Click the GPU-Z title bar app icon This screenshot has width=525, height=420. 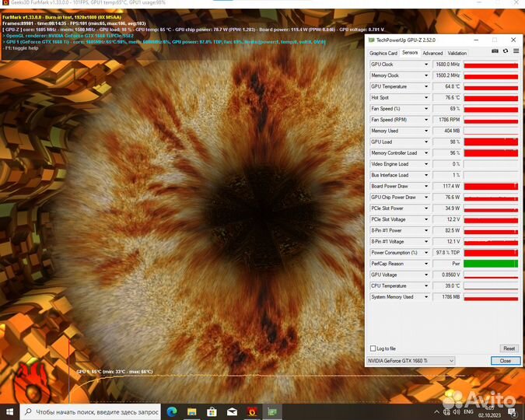(371, 40)
